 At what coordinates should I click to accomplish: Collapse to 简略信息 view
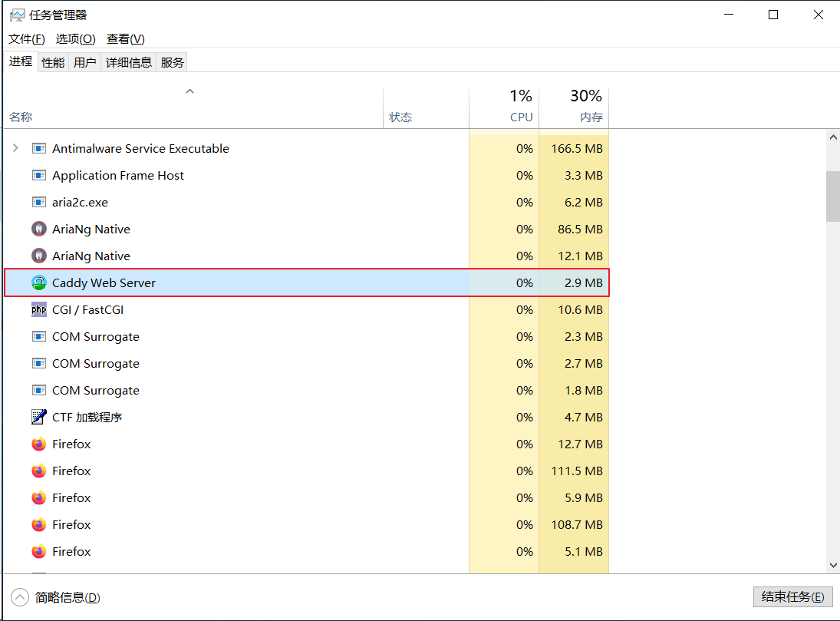(56, 597)
